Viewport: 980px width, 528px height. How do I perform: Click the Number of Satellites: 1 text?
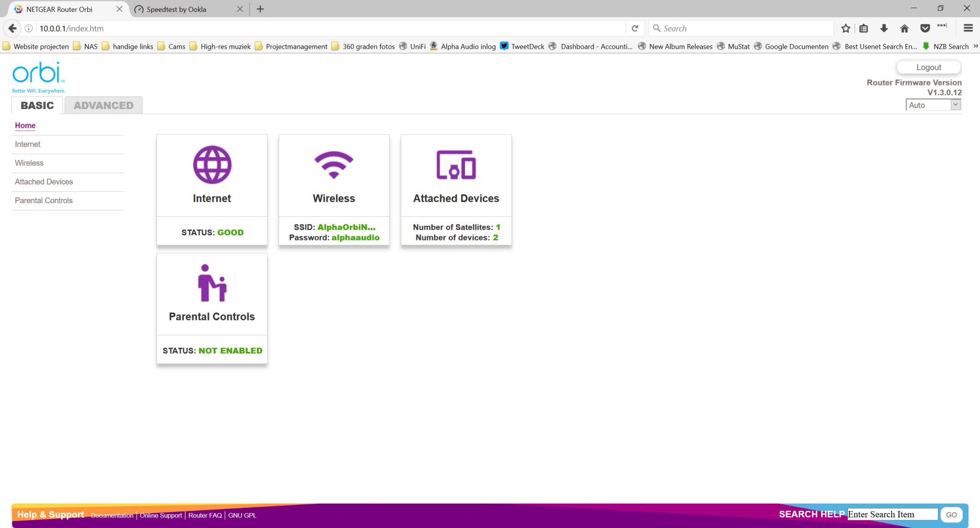(x=457, y=227)
